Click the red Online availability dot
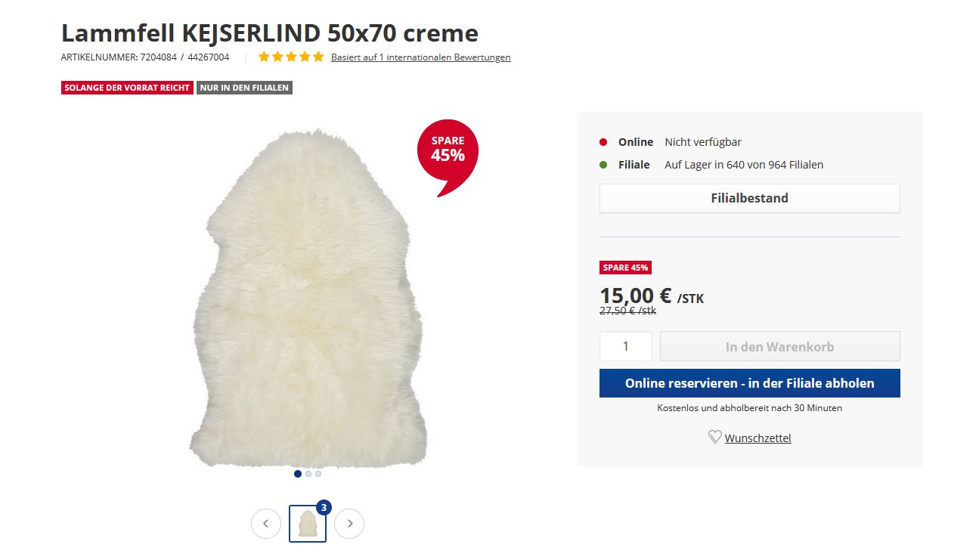The image size is (979, 560). pyautogui.click(x=603, y=142)
